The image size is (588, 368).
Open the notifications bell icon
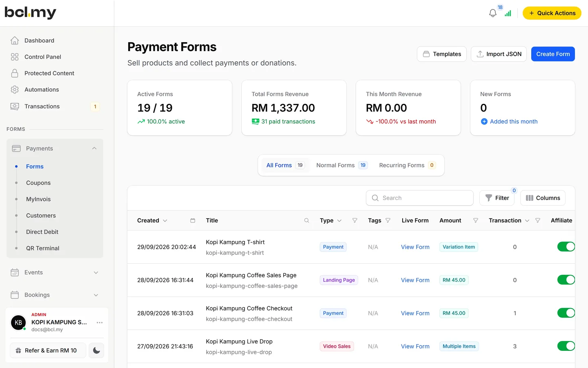coord(493,13)
